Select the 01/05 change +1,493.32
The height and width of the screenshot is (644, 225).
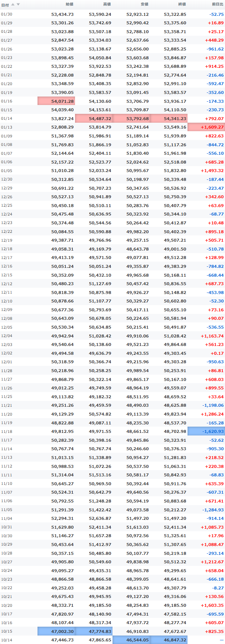click(x=212, y=171)
